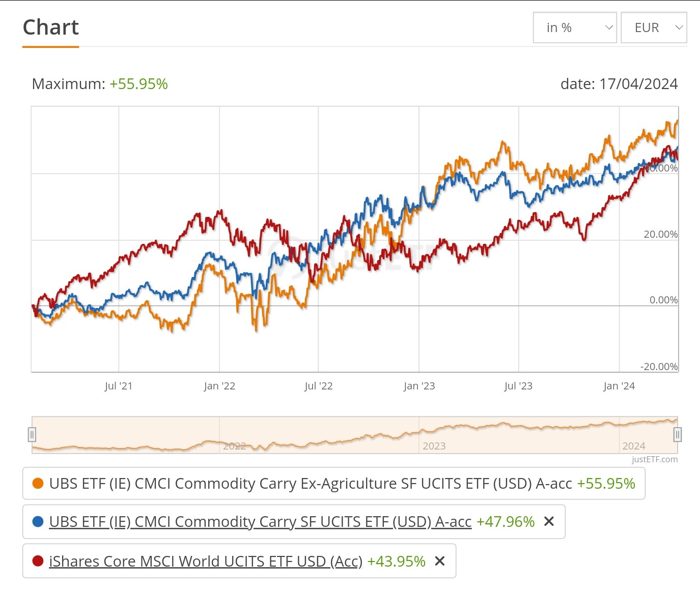Image resolution: width=700 pixels, height=589 pixels.
Task: Expand the EUR currency dropdown
Action: pos(654,27)
